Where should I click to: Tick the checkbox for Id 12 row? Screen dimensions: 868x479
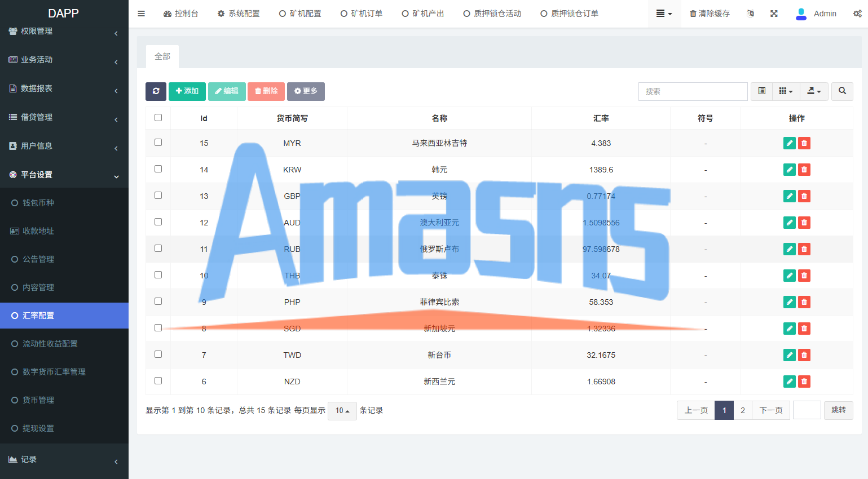[158, 222]
